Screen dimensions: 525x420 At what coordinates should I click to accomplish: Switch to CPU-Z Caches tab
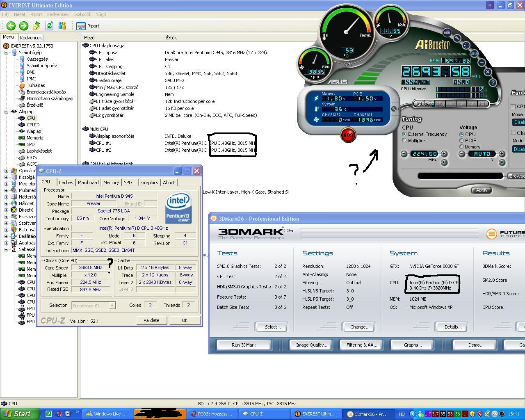point(66,183)
